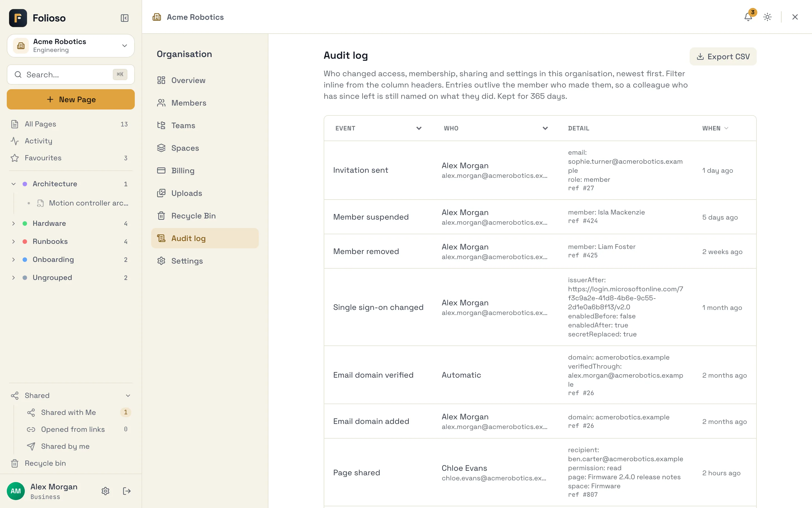Select Audit log in organisation menu
Screen dimensions: 812x508
(205, 238)
